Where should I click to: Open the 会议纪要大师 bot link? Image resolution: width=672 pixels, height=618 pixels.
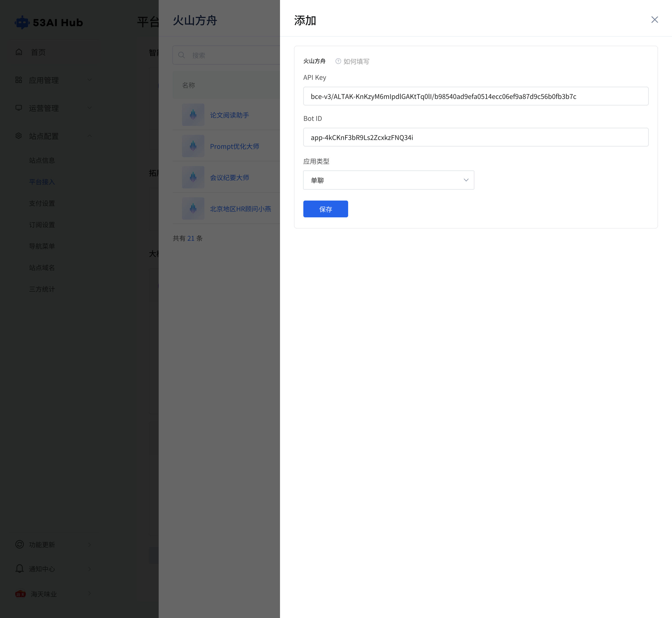click(x=229, y=177)
